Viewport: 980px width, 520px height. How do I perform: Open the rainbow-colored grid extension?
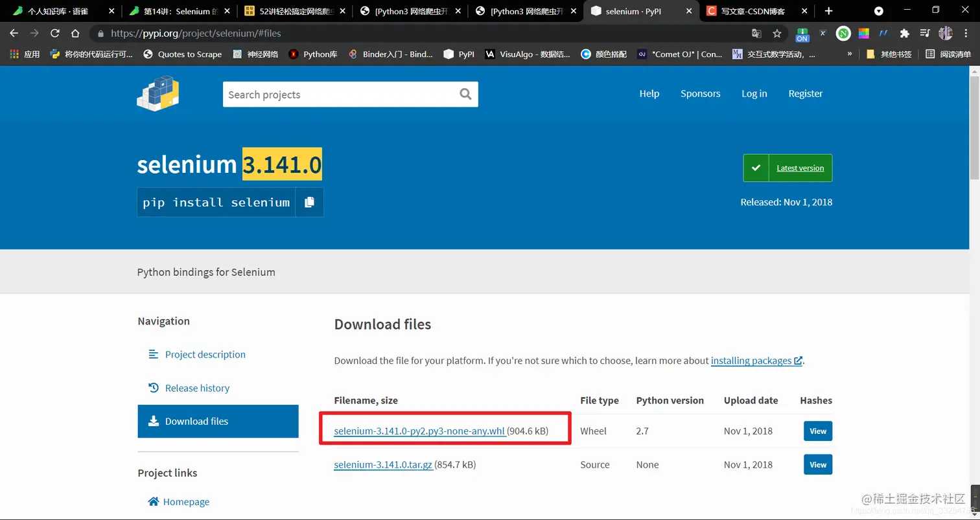click(864, 34)
